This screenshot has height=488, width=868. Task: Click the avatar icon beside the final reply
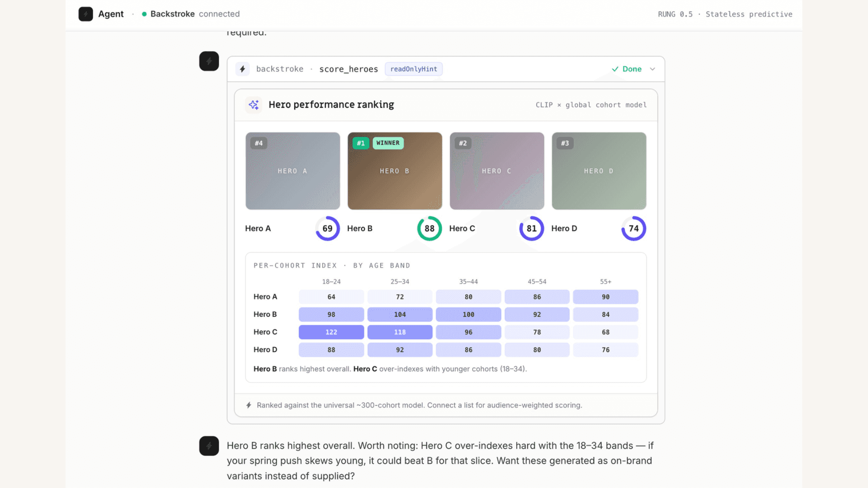(209, 446)
